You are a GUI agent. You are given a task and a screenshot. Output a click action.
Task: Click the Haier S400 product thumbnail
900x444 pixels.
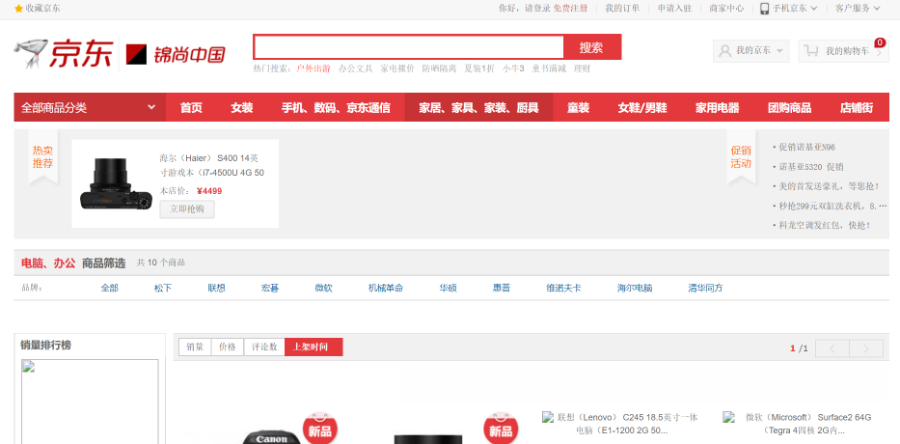pos(116,184)
